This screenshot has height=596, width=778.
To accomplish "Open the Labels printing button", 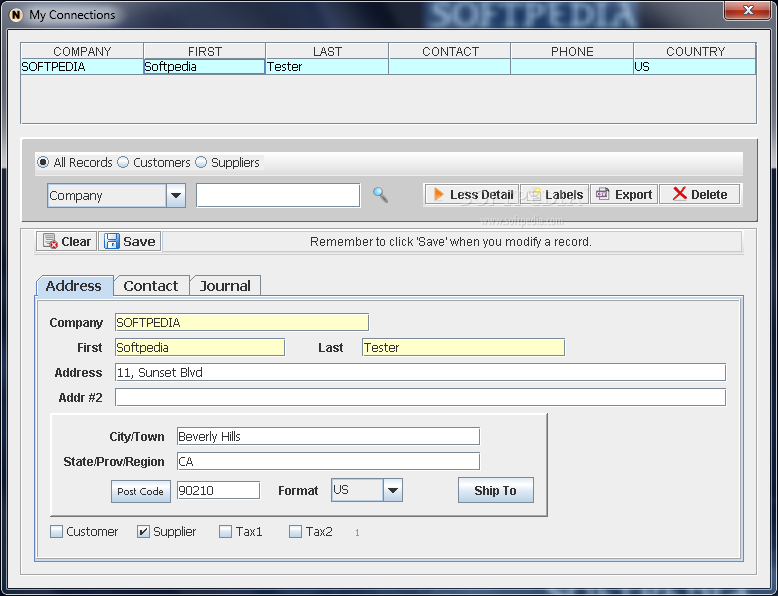I will (x=554, y=194).
